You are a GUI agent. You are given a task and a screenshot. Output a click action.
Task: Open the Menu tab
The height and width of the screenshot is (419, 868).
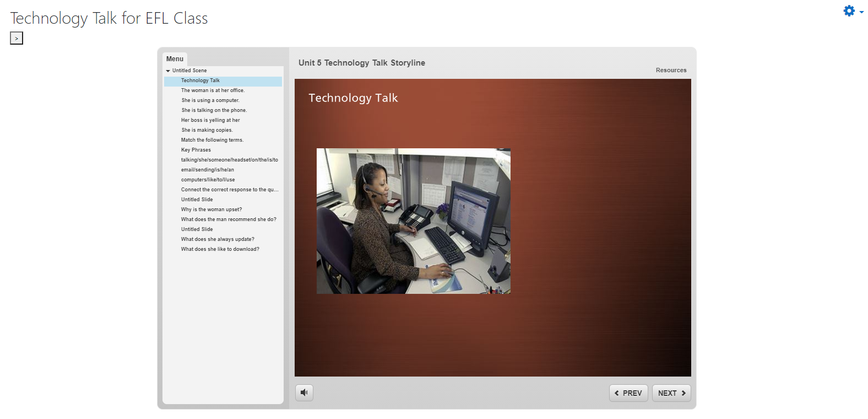(175, 59)
